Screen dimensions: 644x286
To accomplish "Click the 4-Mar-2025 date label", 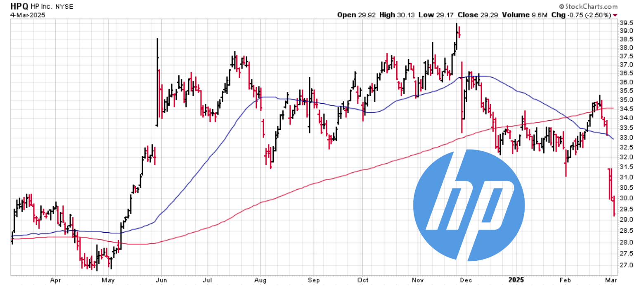I will (x=27, y=15).
